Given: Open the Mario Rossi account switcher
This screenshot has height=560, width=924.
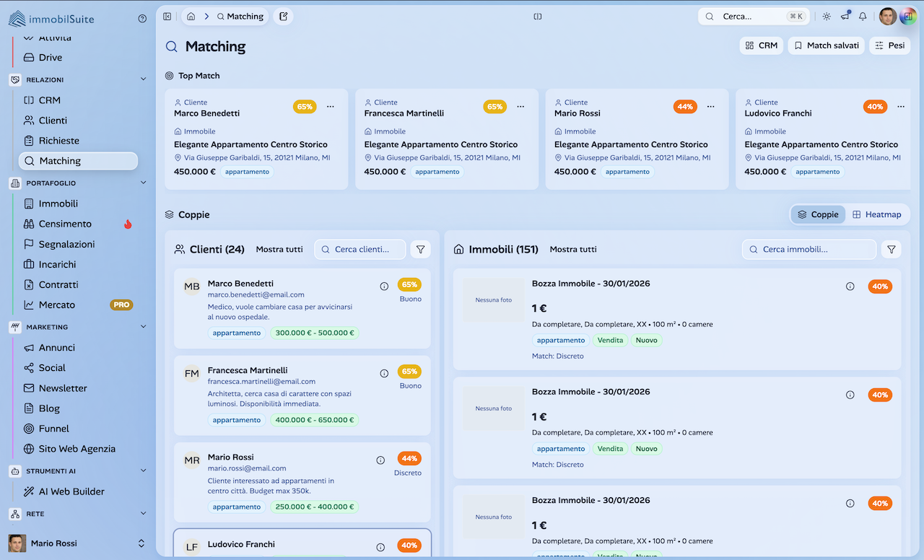Looking at the screenshot, I should coord(141,543).
